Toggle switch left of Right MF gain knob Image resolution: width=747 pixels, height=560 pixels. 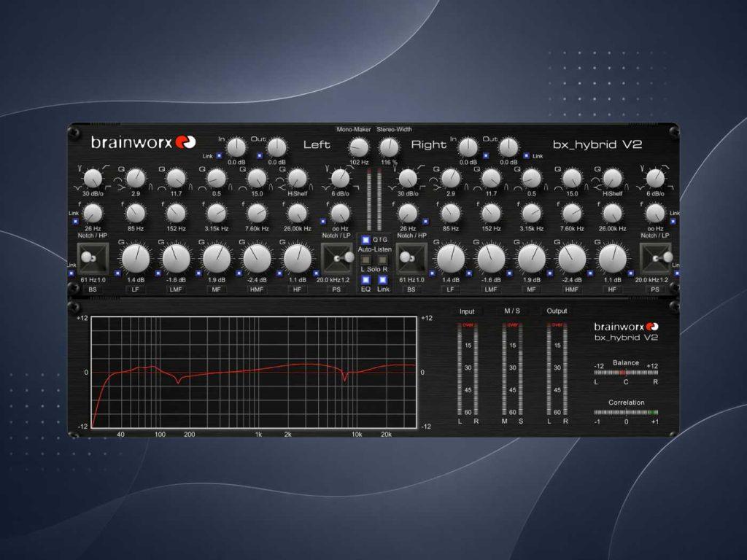click(510, 273)
